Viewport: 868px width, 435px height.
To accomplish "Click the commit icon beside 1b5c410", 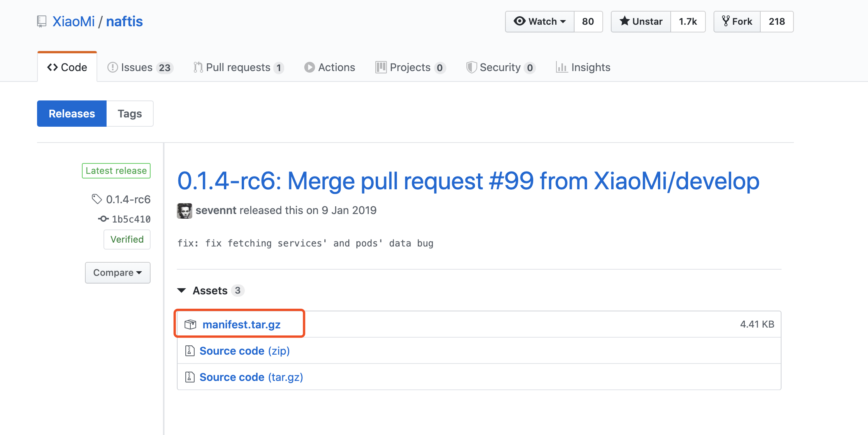I will pyautogui.click(x=103, y=219).
